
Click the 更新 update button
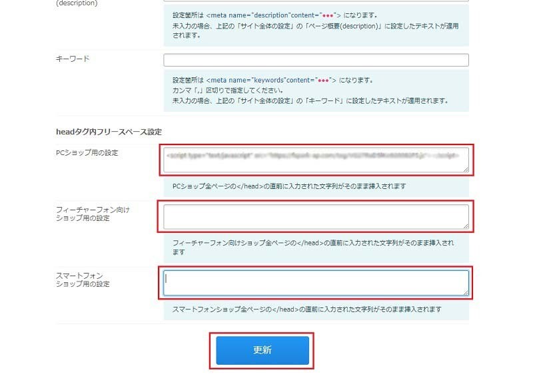pos(263,350)
